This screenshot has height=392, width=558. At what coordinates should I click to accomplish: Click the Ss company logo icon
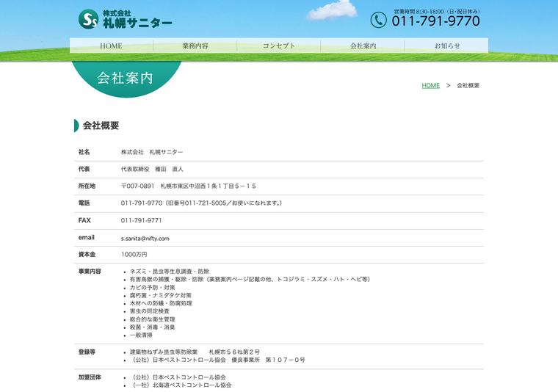click(x=88, y=19)
